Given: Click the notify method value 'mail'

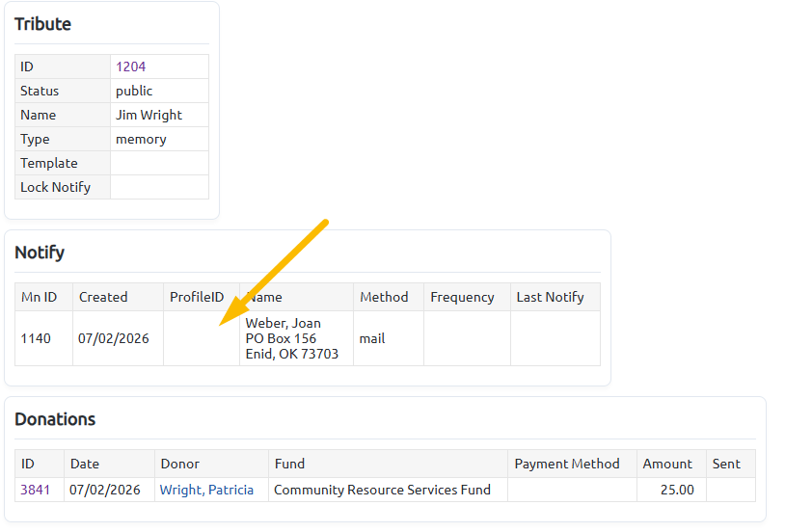Looking at the screenshot, I should 372,338.
